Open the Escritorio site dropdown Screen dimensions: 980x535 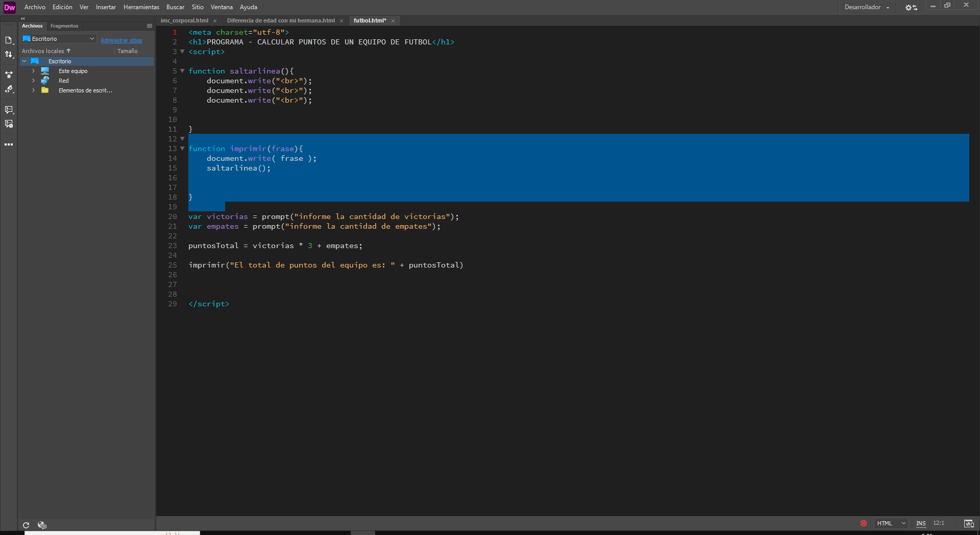59,39
